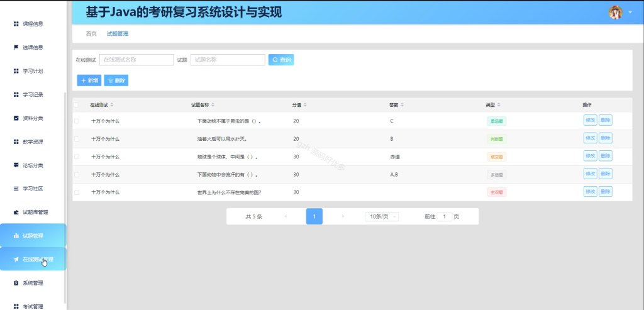This screenshot has width=644, height=310.
Task: Click 删除 for the 下面动物中会流汗的有 row
Action: [606, 174]
